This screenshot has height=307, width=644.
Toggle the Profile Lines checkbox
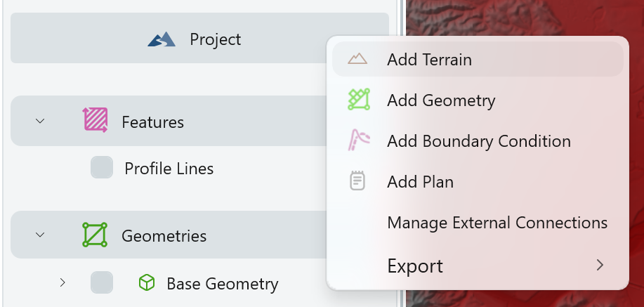[102, 168]
